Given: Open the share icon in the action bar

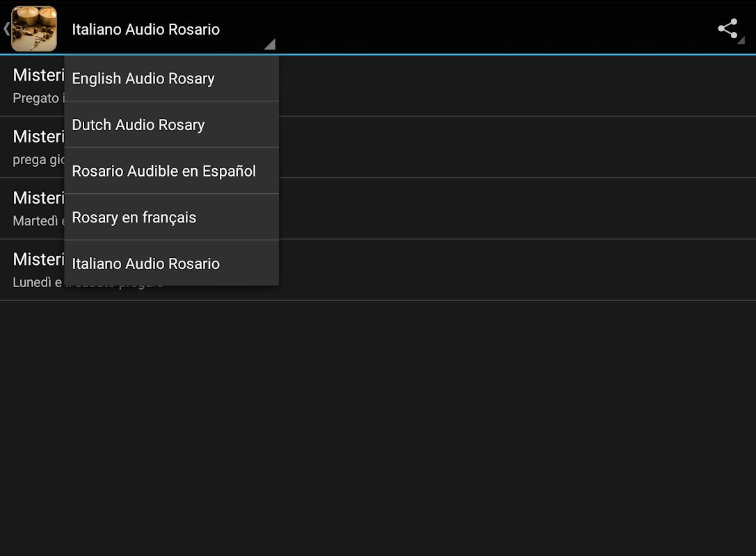Looking at the screenshot, I should [727, 28].
